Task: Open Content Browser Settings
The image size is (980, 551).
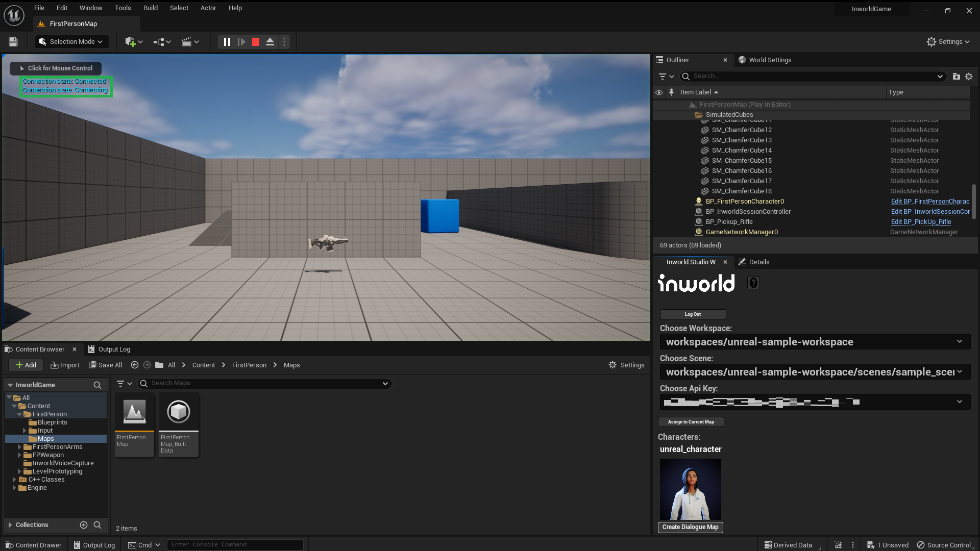Action: (x=626, y=365)
